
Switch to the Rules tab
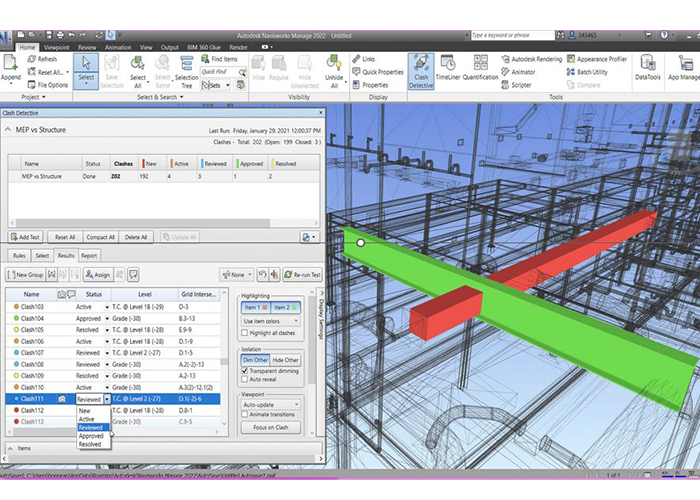19,256
